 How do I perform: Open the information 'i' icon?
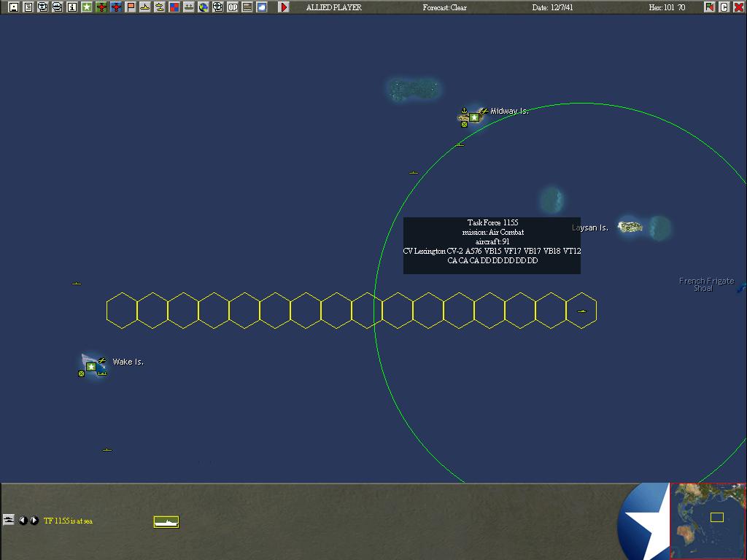pos(72,7)
